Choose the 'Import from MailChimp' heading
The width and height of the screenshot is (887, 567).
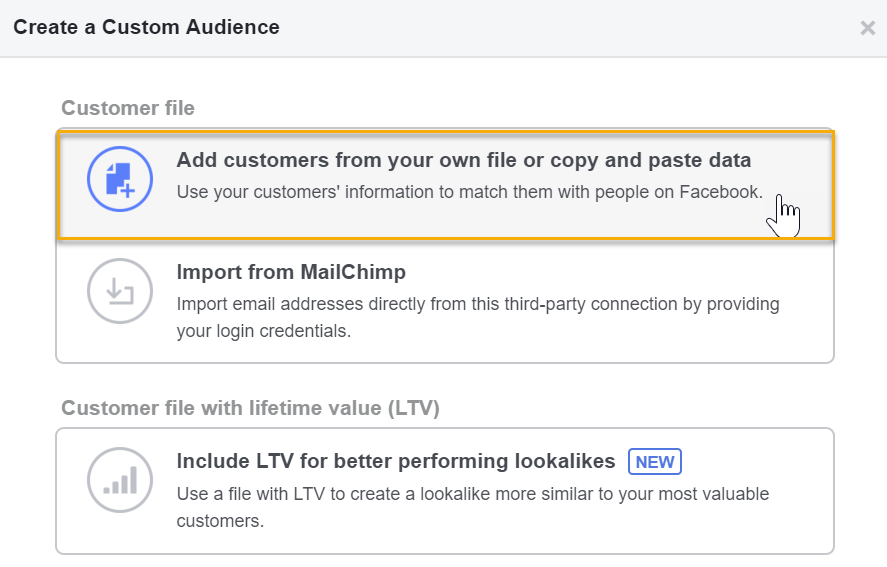point(291,272)
